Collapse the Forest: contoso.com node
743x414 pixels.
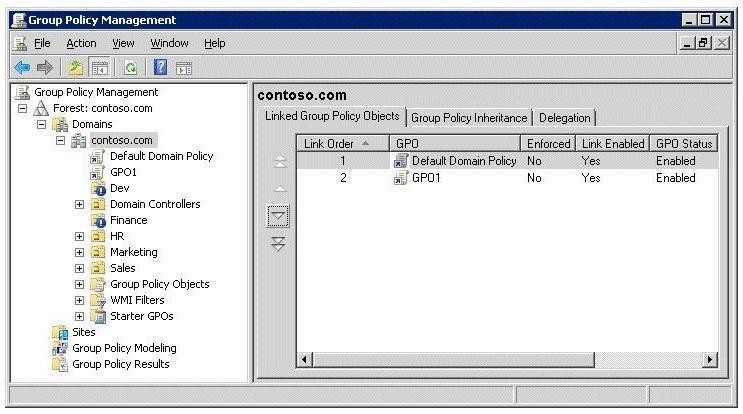pyautogui.click(x=22, y=108)
